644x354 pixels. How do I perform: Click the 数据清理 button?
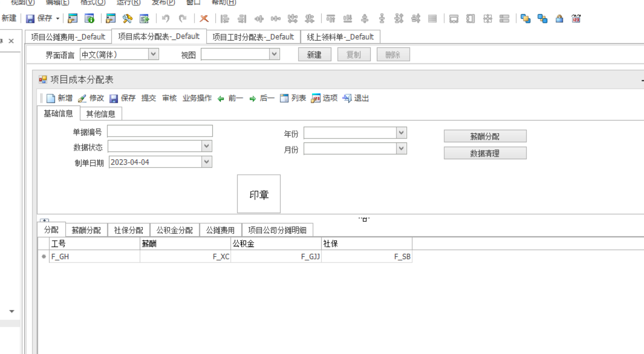pos(485,153)
